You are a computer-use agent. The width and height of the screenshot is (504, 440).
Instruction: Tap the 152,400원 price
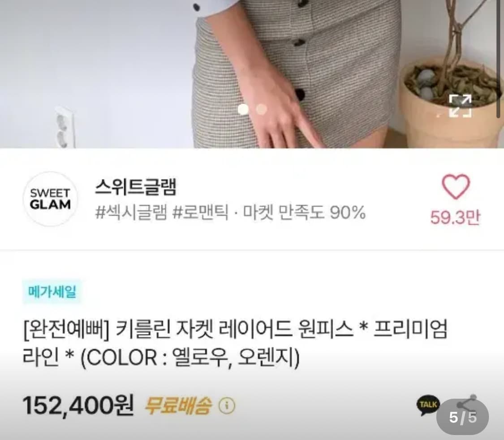(78, 405)
